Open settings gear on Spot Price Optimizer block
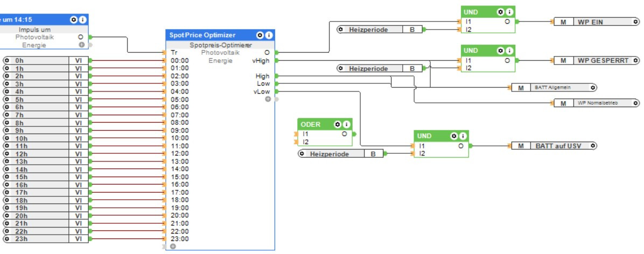 pyautogui.click(x=260, y=36)
